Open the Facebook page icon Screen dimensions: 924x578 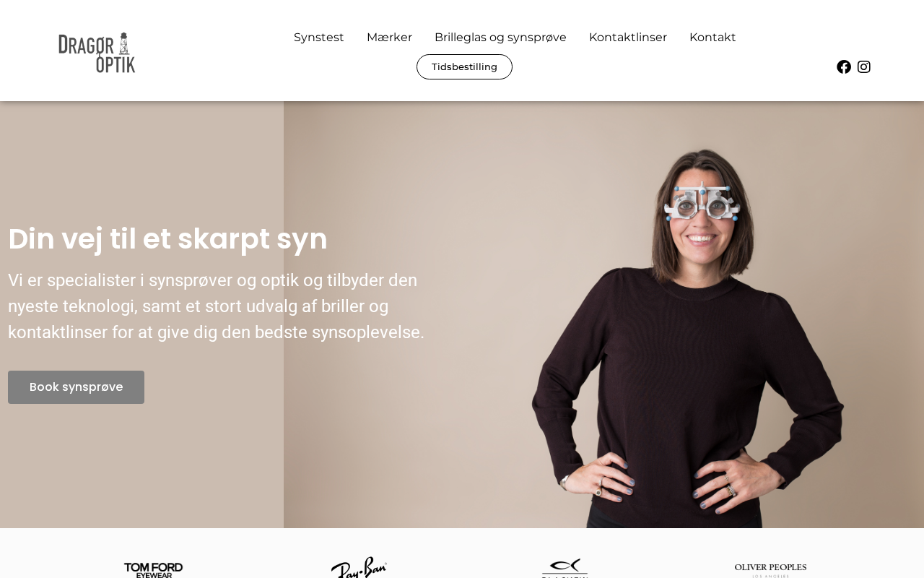coord(844,67)
